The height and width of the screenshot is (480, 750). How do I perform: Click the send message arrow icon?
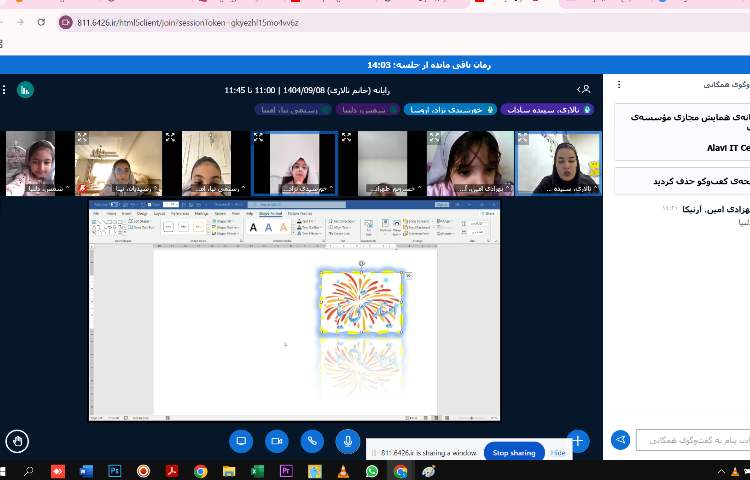pos(620,440)
